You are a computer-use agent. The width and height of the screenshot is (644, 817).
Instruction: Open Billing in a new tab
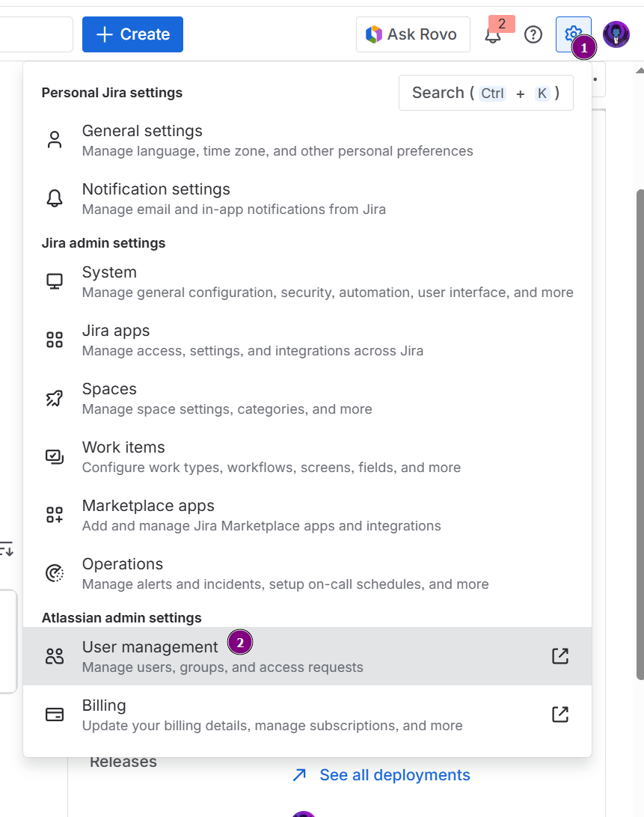[x=560, y=714]
